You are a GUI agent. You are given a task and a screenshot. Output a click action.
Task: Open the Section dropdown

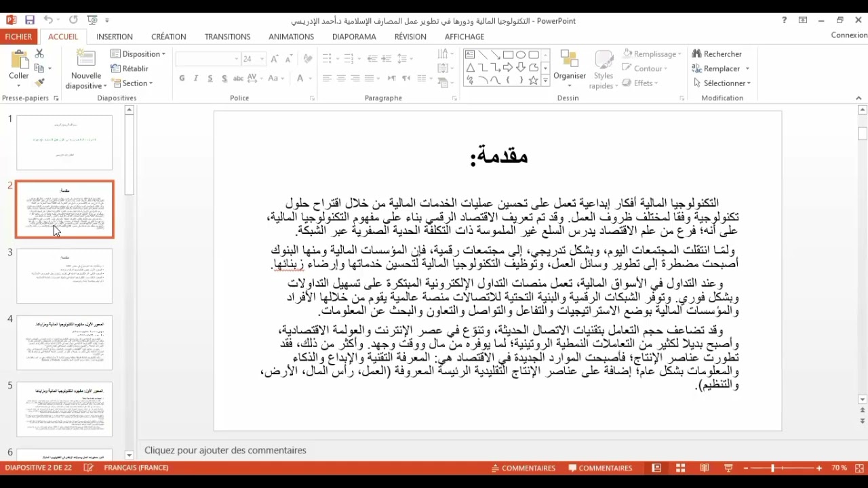click(x=133, y=83)
